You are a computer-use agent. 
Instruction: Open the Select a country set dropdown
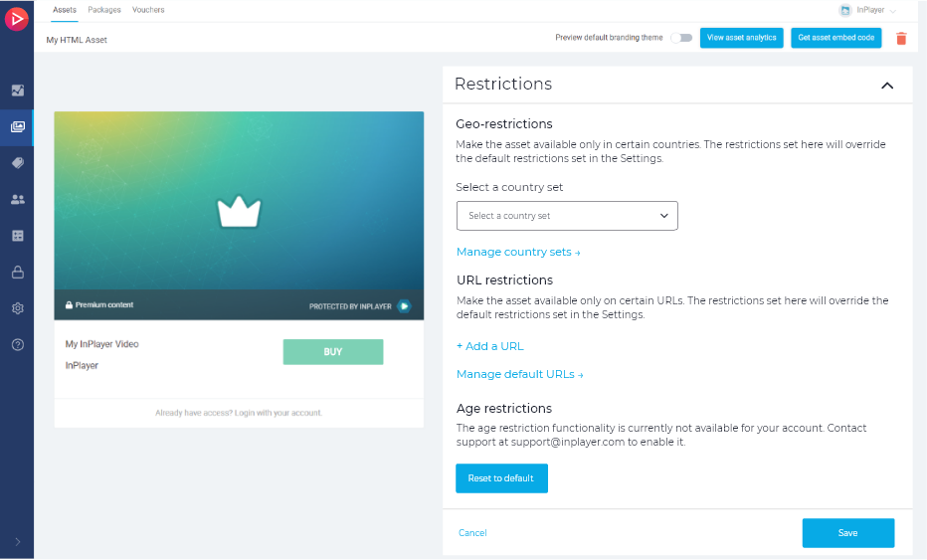point(567,216)
